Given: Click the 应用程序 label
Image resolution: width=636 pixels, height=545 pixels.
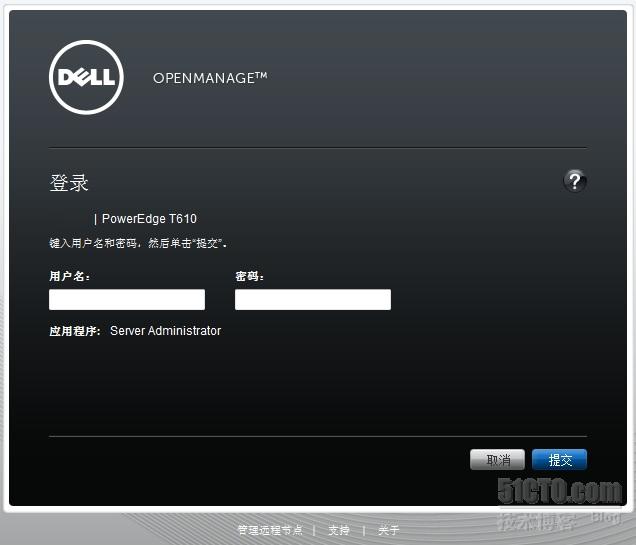Looking at the screenshot, I should [x=75, y=331].
